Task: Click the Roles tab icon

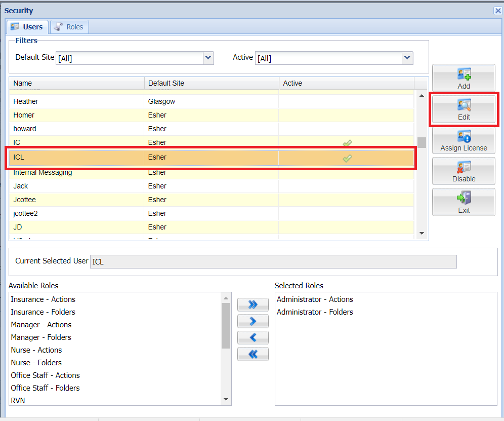Action: pyautogui.click(x=58, y=27)
